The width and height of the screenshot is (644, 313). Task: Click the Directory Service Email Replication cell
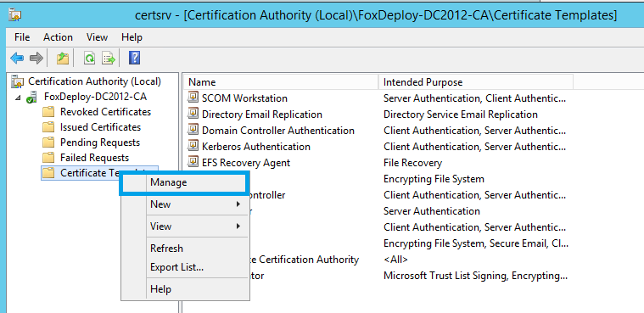tap(461, 115)
